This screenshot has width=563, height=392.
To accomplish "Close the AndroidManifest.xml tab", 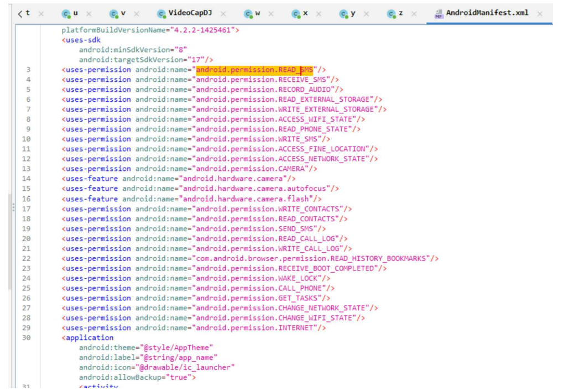I will tap(540, 13).
